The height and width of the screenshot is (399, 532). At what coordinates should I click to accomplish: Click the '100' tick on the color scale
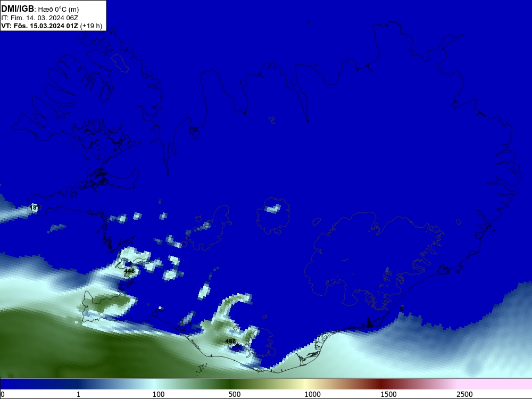(x=159, y=394)
